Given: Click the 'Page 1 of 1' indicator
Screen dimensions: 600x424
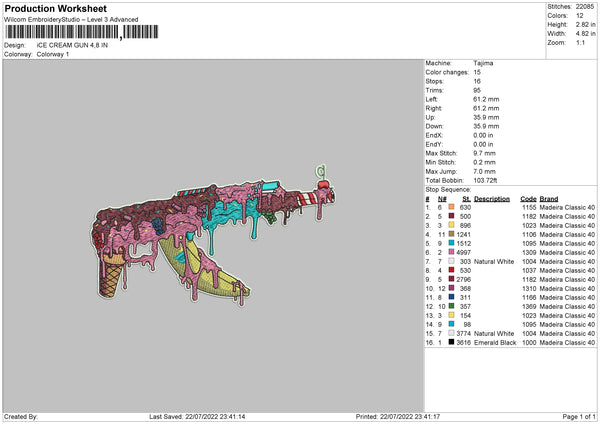Looking at the screenshot, I should (x=579, y=416).
